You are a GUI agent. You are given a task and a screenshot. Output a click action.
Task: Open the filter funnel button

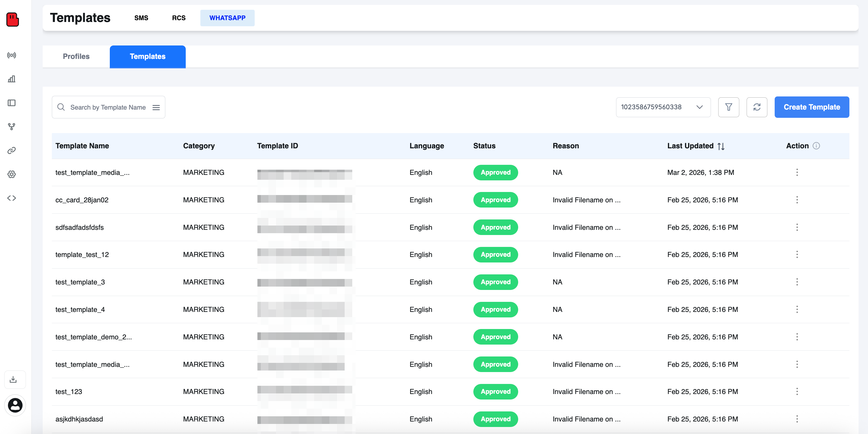(729, 107)
